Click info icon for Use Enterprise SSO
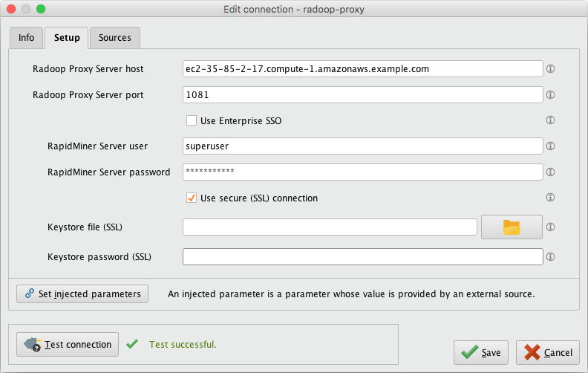Image resolution: width=588 pixels, height=373 pixels. coord(551,120)
